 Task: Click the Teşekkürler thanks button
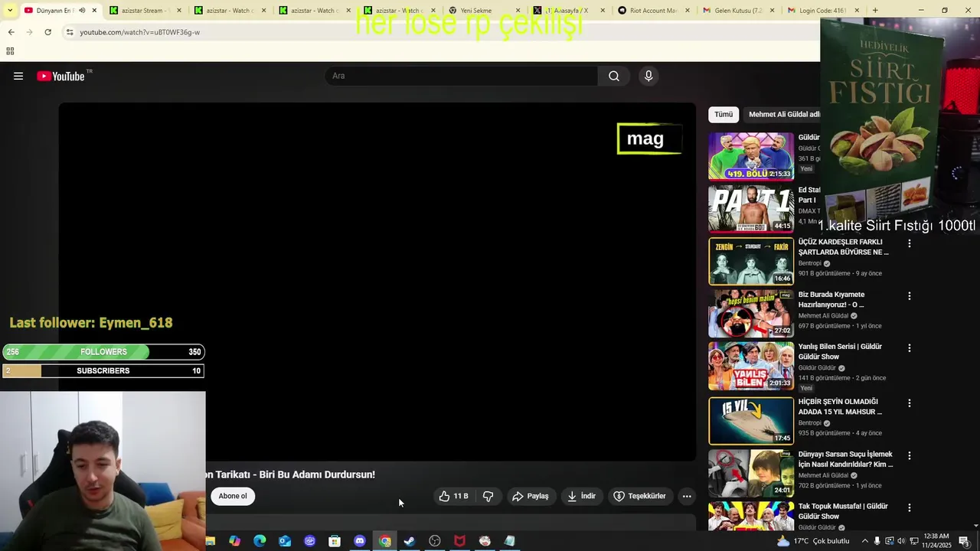coord(640,496)
